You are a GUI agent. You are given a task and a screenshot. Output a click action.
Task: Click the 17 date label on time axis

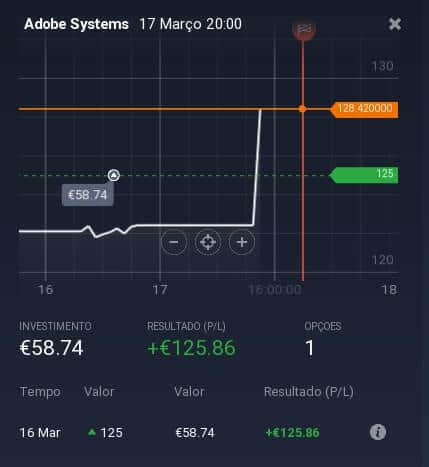point(160,290)
